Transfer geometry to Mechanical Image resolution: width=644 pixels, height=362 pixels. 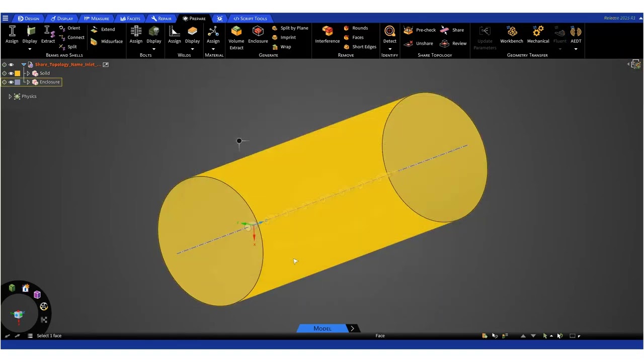(538, 35)
